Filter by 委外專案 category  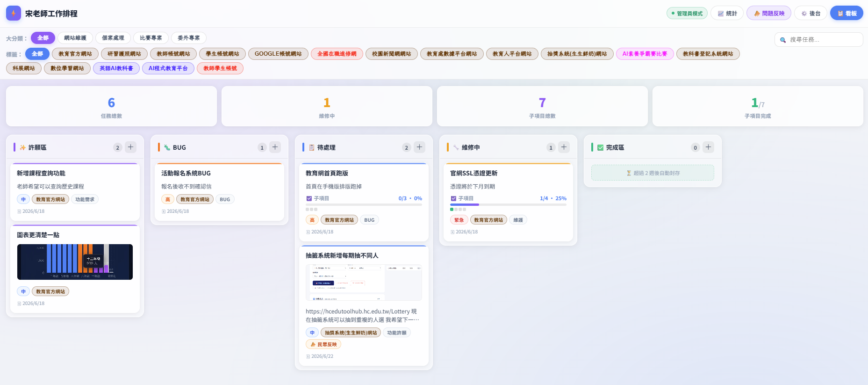click(x=189, y=38)
